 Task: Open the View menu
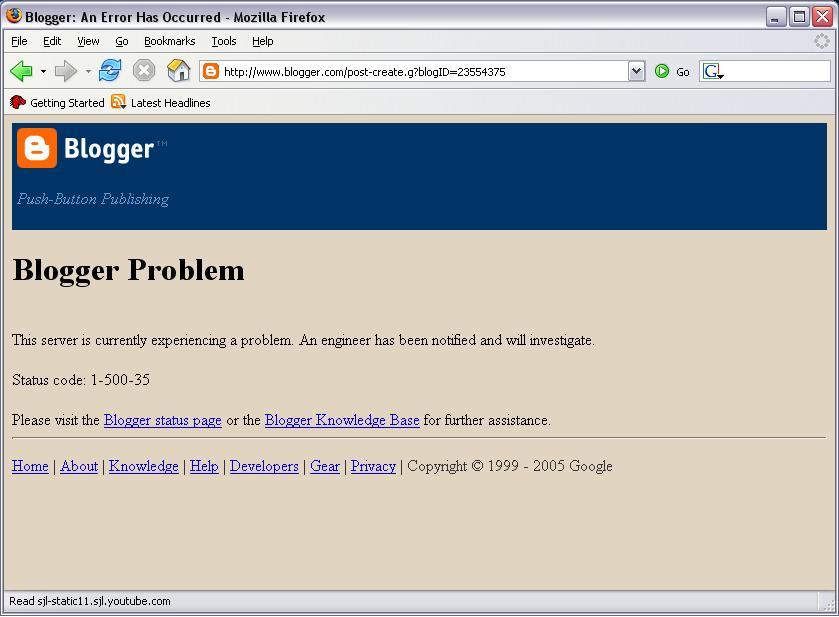click(88, 41)
